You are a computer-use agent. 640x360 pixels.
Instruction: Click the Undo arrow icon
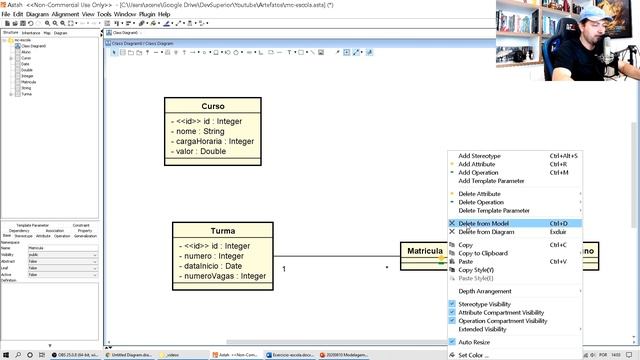coord(31,23)
